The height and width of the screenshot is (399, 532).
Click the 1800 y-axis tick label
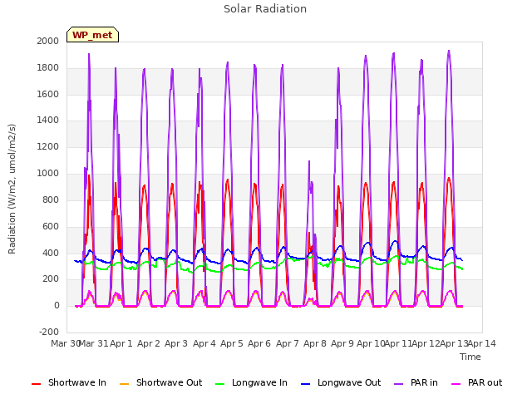(x=48, y=68)
